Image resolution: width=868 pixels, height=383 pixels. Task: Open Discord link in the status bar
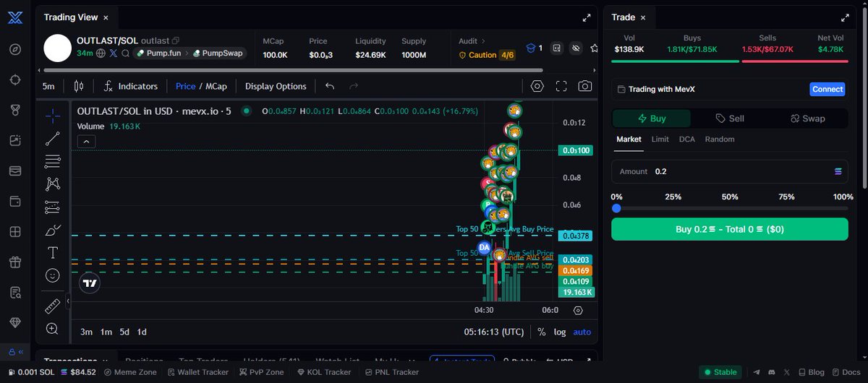(x=770, y=372)
